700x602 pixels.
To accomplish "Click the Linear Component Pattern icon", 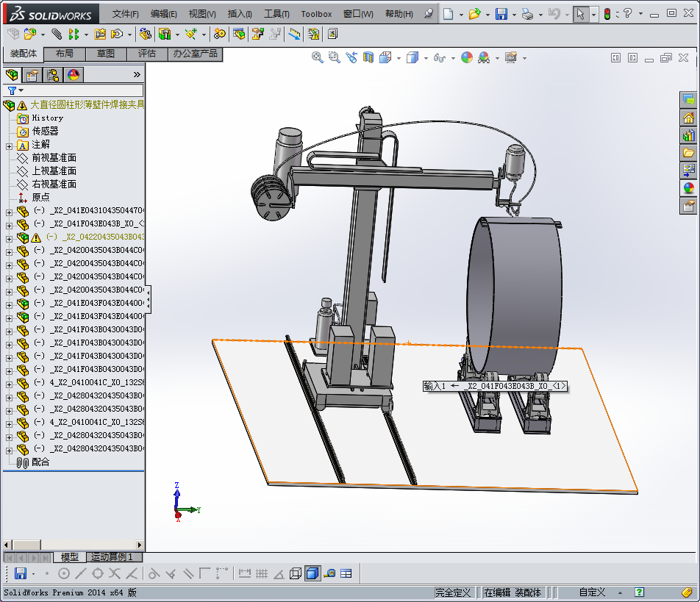I will point(74,34).
